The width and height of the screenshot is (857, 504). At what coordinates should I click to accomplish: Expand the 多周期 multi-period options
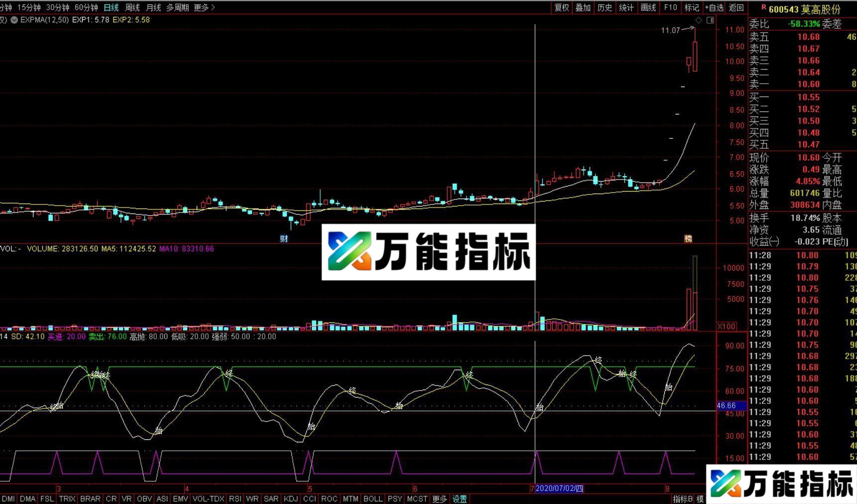click(x=177, y=7)
